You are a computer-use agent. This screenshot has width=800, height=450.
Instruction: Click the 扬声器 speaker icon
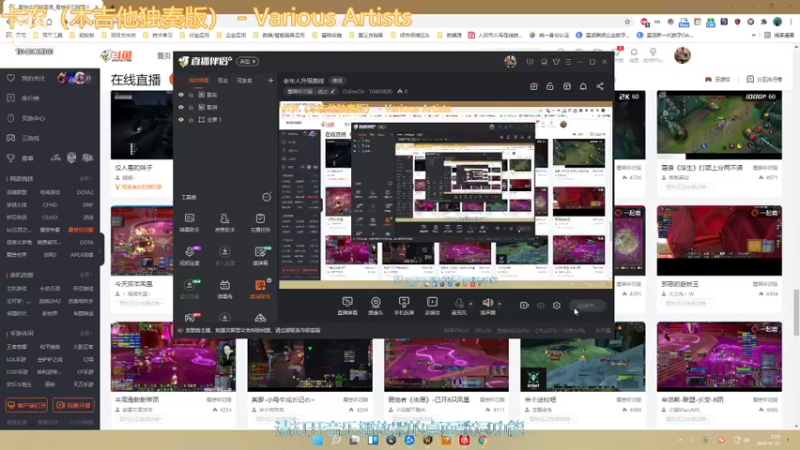(488, 303)
